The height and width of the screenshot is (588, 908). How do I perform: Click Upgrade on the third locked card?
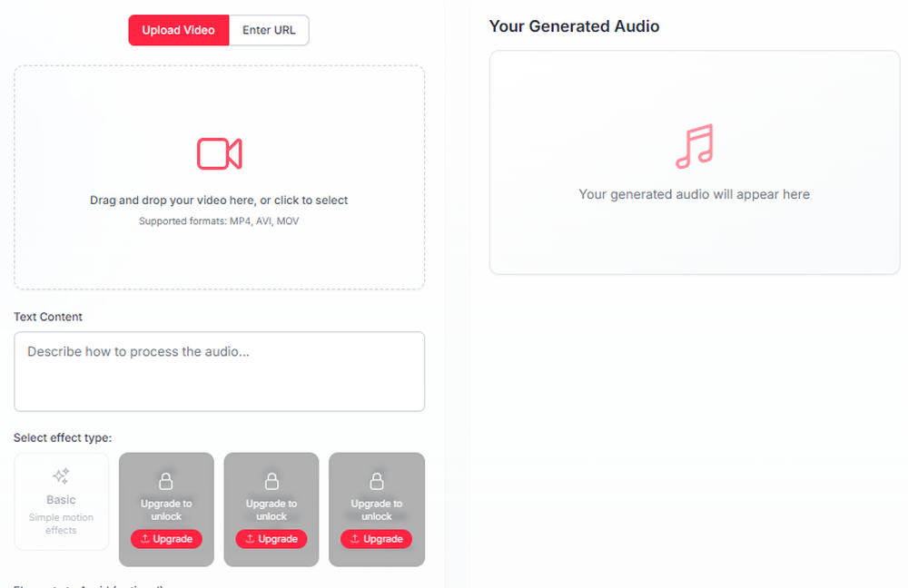(x=377, y=539)
